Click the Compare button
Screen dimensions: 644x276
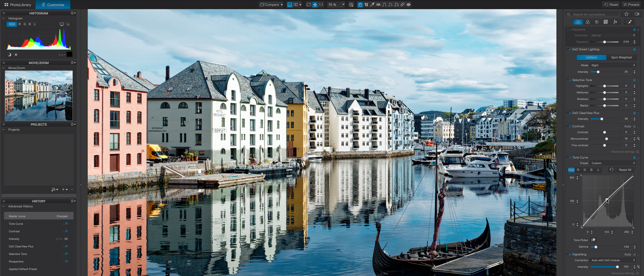269,5
